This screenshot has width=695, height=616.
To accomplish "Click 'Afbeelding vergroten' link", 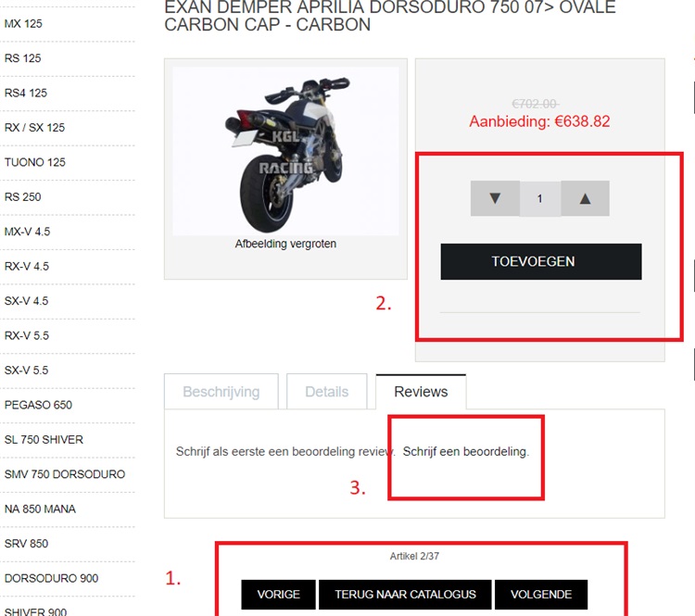I will tap(285, 244).
